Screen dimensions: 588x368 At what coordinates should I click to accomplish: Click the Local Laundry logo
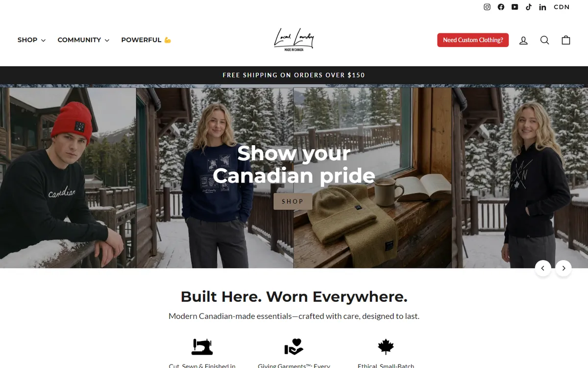coord(294,40)
